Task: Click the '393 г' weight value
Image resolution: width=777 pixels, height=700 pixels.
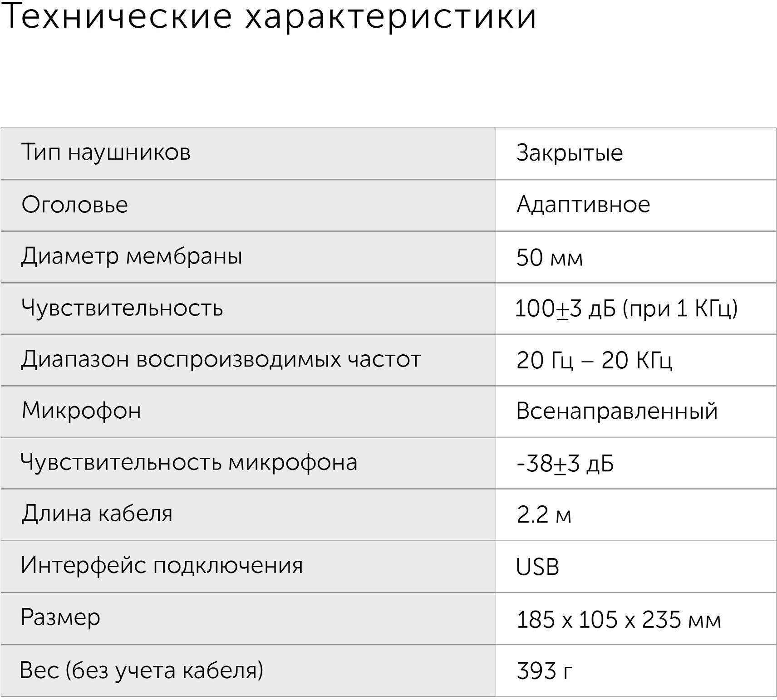Action: coord(544,671)
